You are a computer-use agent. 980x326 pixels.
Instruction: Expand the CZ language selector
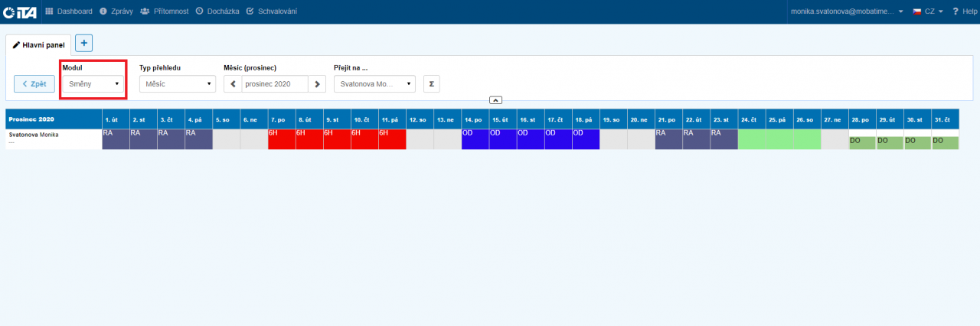click(x=928, y=11)
